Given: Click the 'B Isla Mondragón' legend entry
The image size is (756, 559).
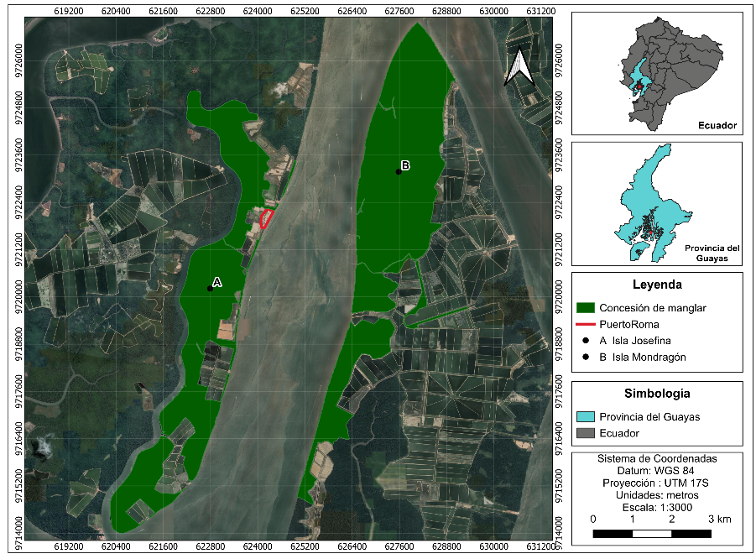Looking at the screenshot, I should tap(643, 357).
